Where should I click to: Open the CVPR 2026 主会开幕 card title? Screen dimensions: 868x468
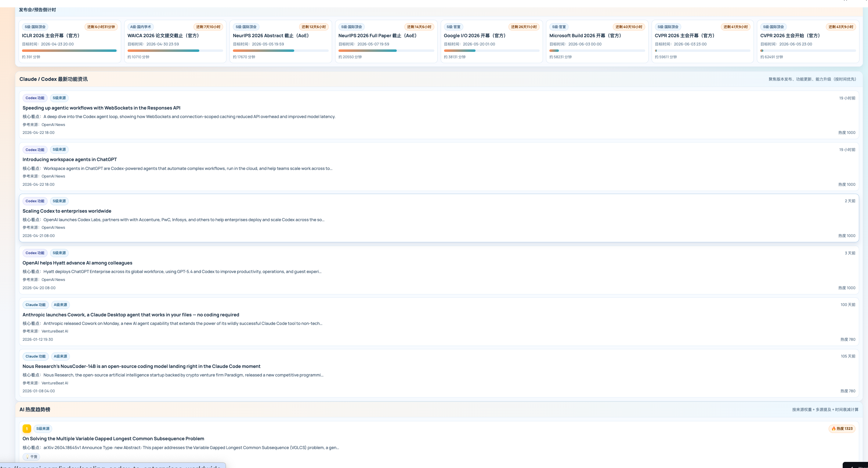click(686, 35)
